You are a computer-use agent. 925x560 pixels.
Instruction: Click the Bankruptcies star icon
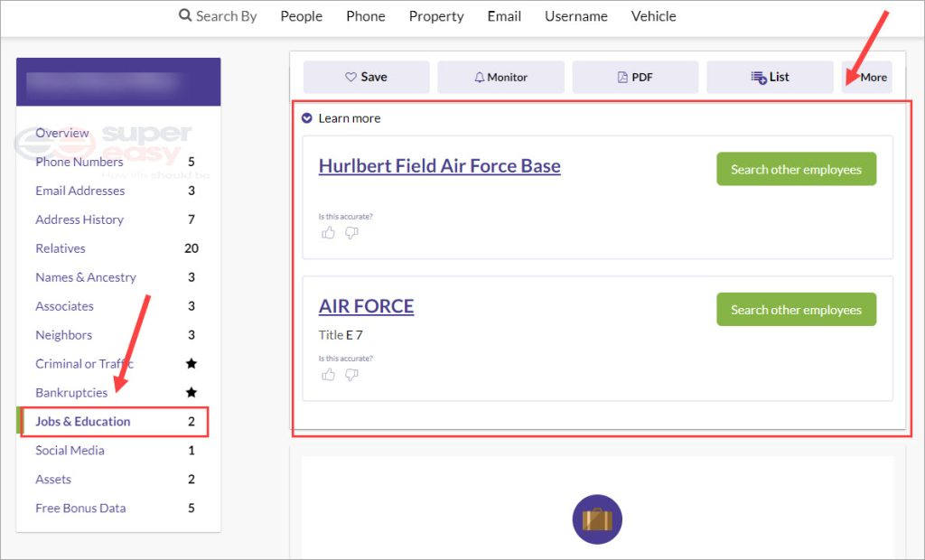[192, 392]
